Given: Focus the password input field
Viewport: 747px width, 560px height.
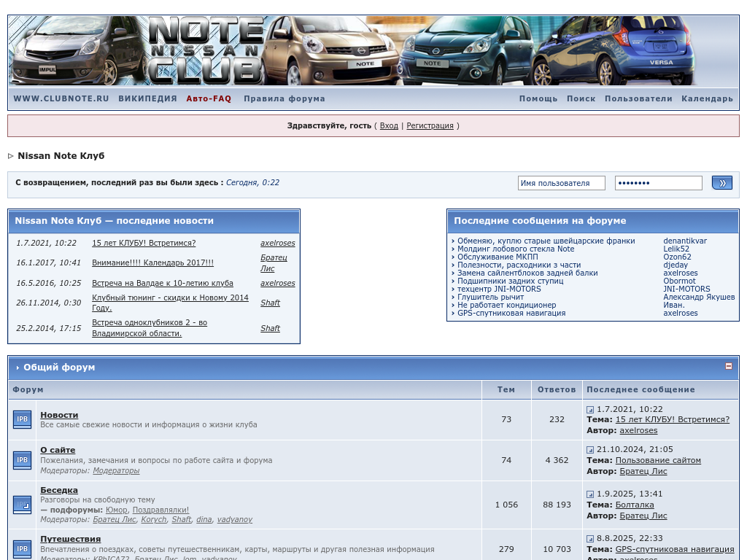Looking at the screenshot, I should click(658, 183).
